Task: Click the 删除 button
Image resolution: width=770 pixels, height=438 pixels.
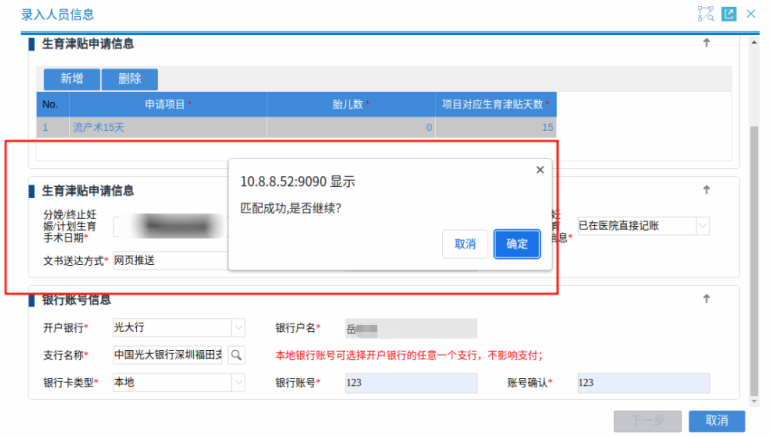Action: (x=129, y=79)
